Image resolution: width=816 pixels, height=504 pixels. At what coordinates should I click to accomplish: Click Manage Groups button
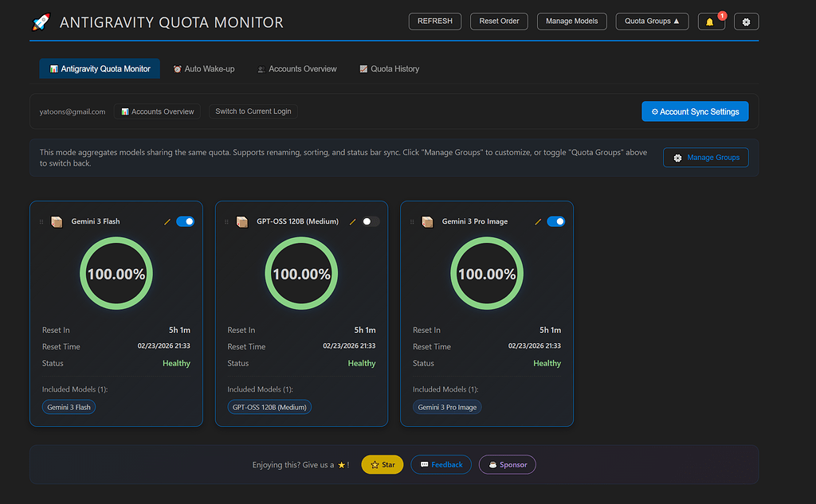pos(706,158)
